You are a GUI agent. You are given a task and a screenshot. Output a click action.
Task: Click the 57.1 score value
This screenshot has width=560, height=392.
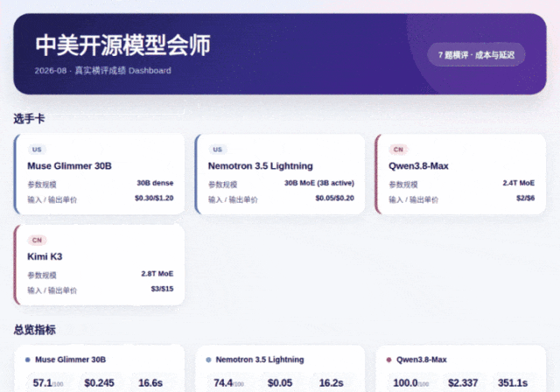(x=43, y=383)
